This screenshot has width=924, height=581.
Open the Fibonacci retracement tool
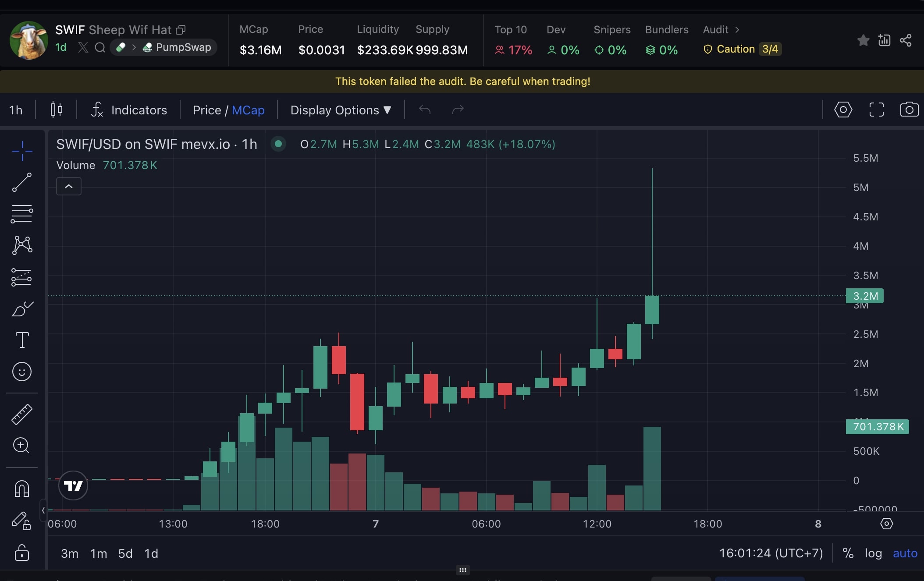tap(22, 214)
